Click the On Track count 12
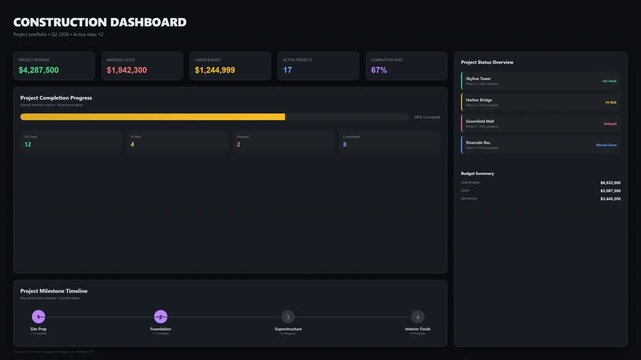The image size is (641, 360). [28, 144]
